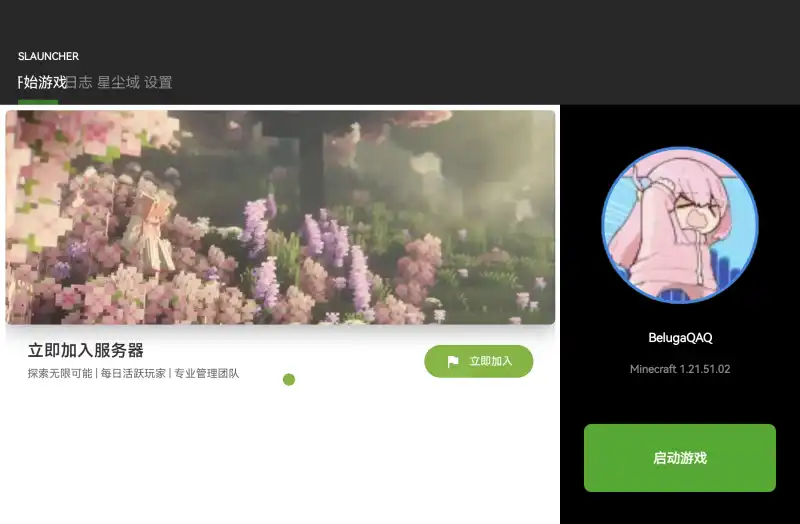Click the 探索无限可能 subtitle text
This screenshot has width=800, height=524.
(60, 373)
